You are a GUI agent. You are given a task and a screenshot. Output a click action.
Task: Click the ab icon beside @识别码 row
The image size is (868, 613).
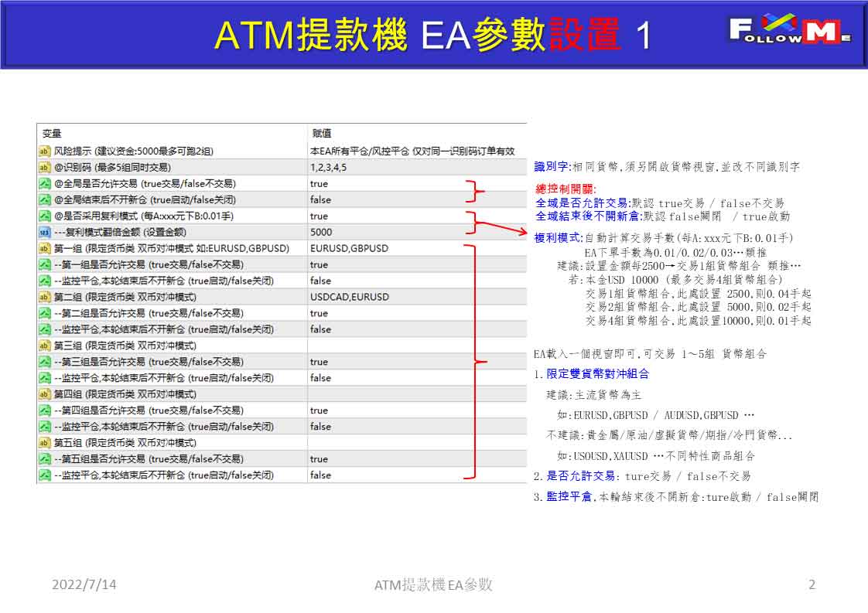tap(44, 167)
